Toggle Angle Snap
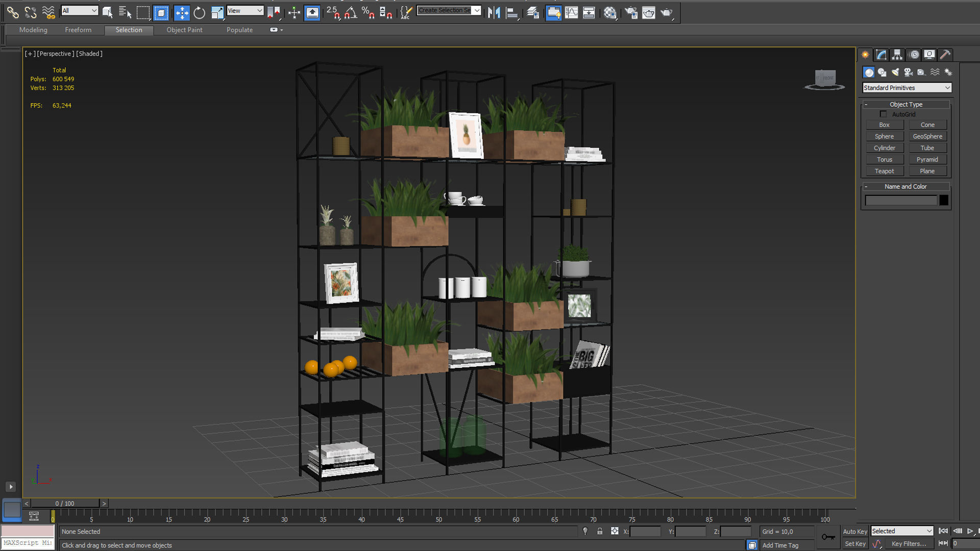The width and height of the screenshot is (980, 551). point(351,12)
